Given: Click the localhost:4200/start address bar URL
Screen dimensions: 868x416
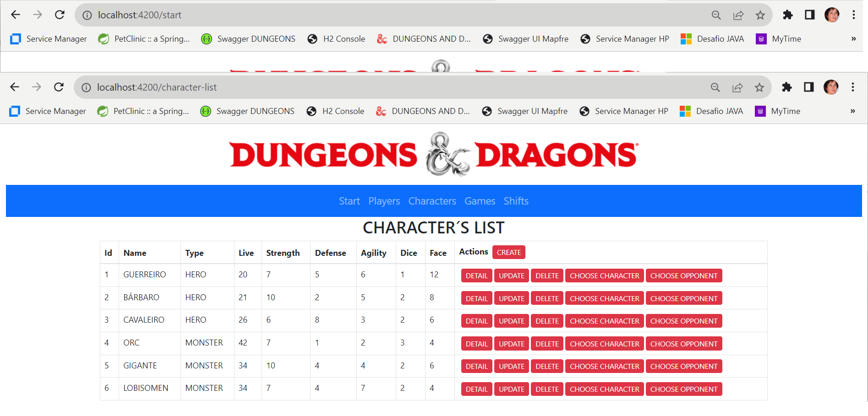Looking at the screenshot, I should 140,15.
